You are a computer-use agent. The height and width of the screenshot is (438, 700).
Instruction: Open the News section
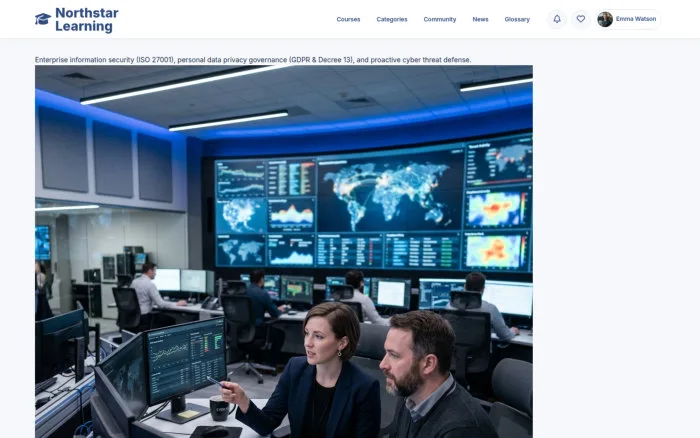480,19
